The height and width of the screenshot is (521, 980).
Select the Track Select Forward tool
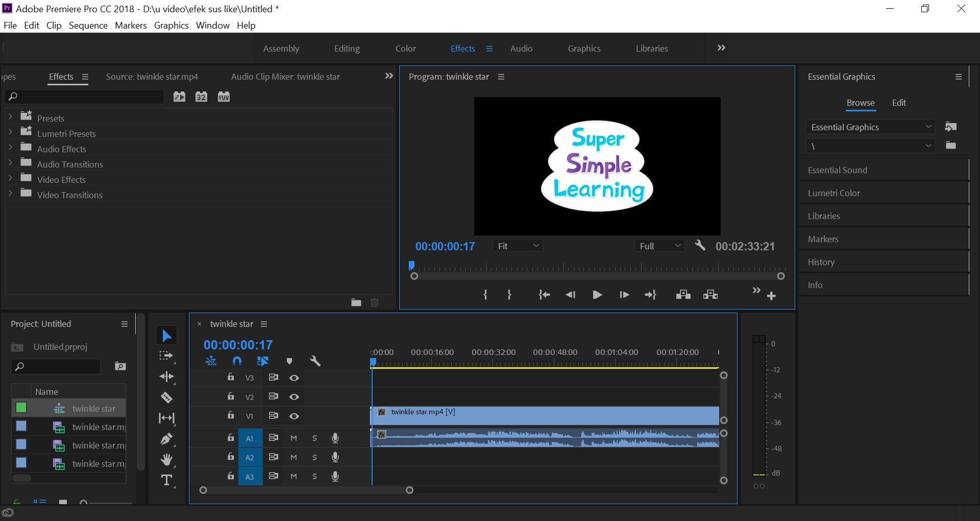167,356
